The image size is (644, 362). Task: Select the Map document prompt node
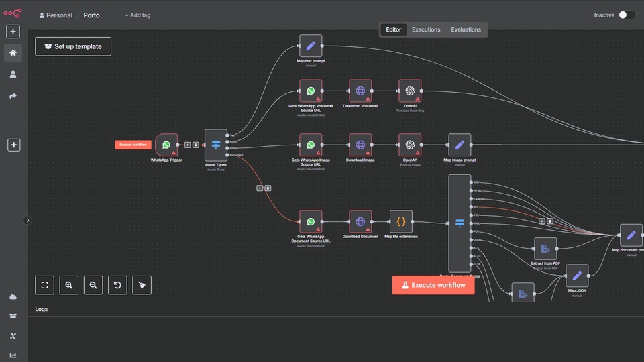(631, 235)
